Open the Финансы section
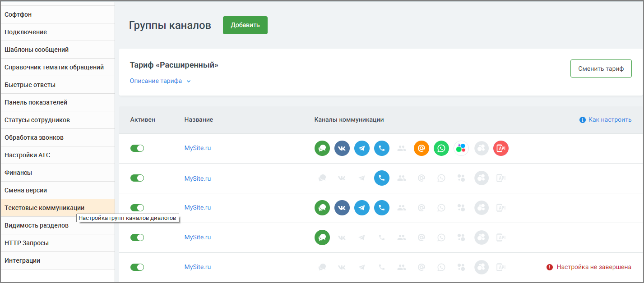This screenshot has width=644, height=283. click(x=57, y=173)
